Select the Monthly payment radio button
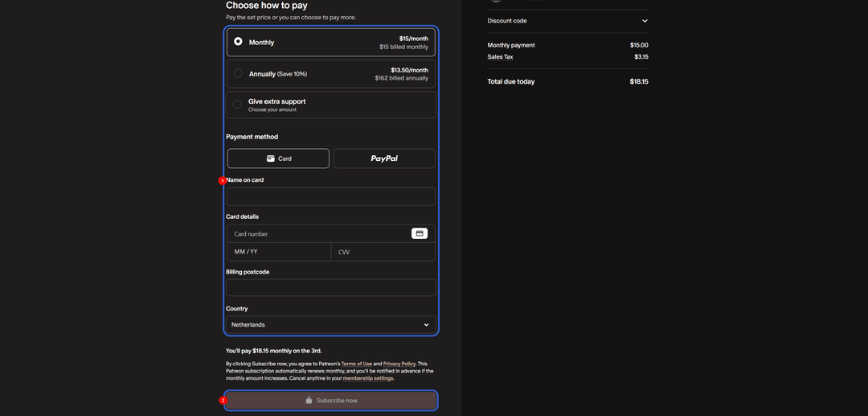868x416 pixels. 238,42
